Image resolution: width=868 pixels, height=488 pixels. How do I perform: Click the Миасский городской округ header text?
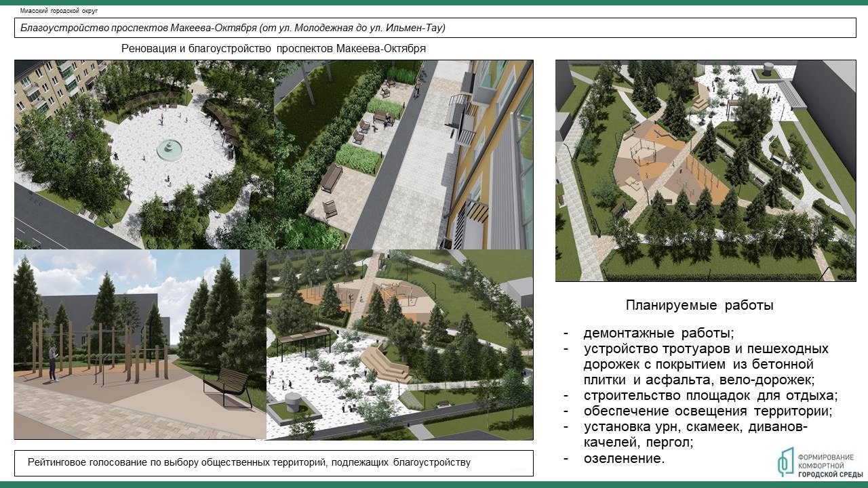coord(60,12)
